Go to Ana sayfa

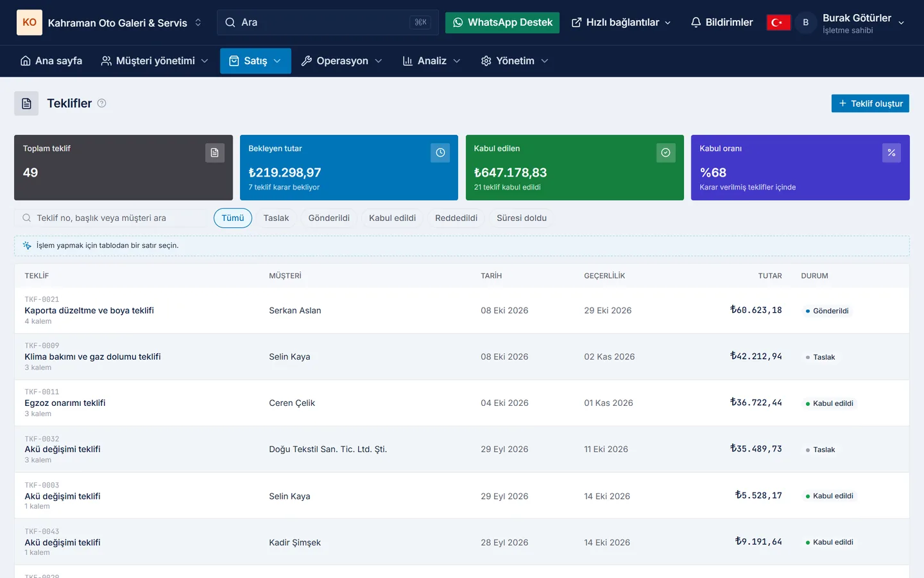click(51, 61)
